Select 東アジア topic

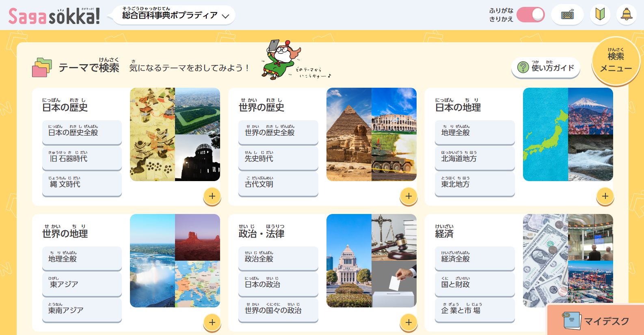tap(82, 284)
